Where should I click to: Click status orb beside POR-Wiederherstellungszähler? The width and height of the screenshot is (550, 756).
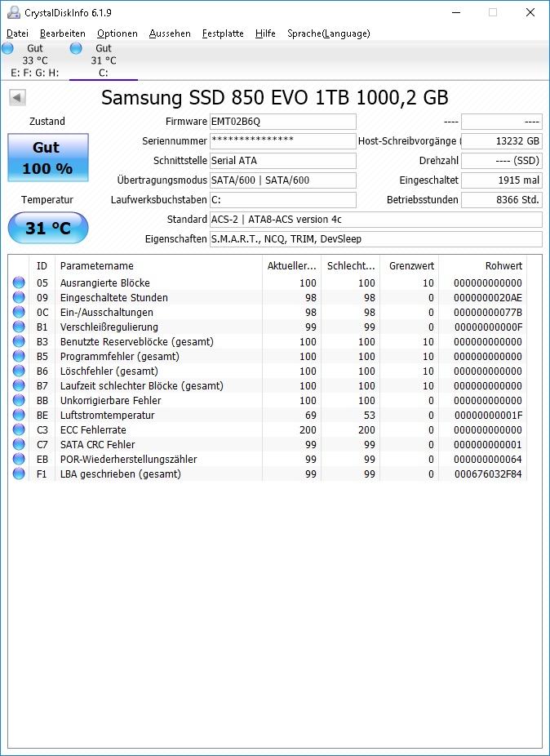tap(19, 460)
